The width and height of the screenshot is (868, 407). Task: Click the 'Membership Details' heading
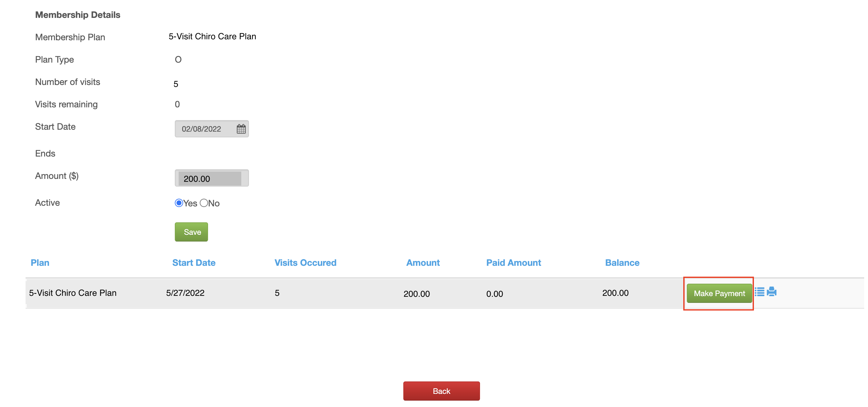[x=78, y=15]
